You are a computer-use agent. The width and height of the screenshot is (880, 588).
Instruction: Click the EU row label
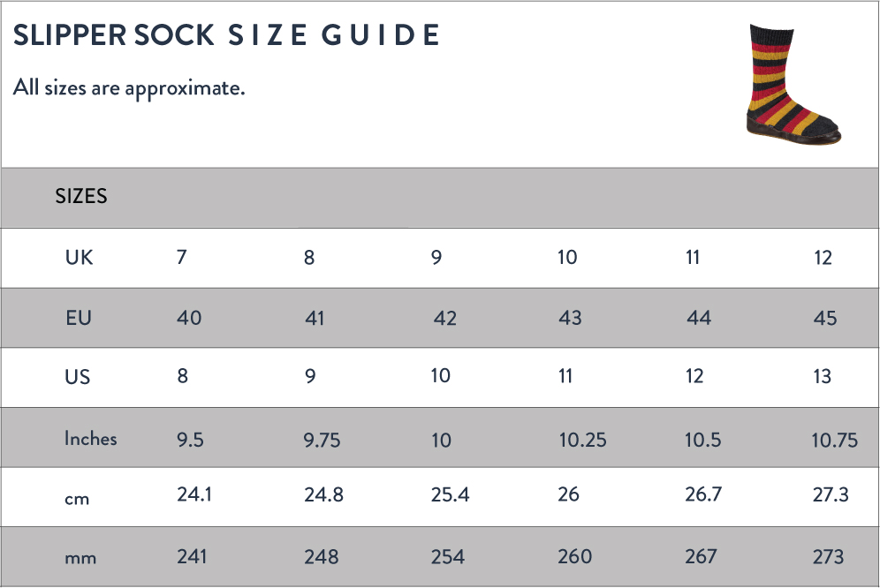(x=79, y=318)
